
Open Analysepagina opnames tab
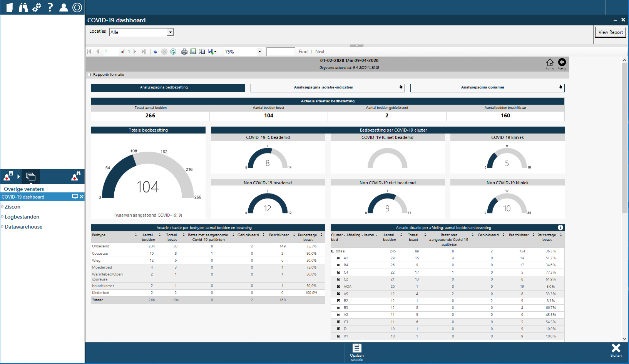(487, 88)
